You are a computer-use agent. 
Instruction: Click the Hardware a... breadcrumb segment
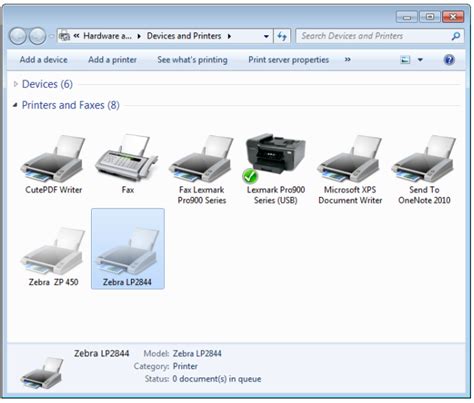[107, 36]
